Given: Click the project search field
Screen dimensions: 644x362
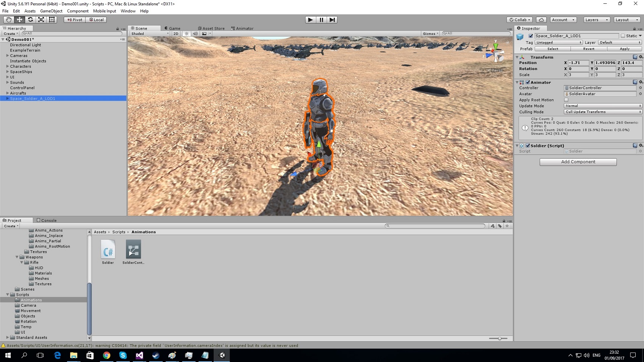Looking at the screenshot, I should 435,226.
